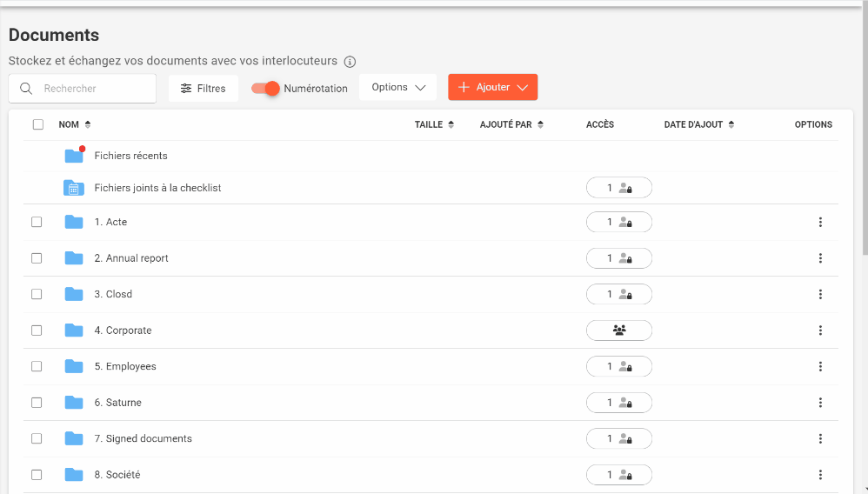The height and width of the screenshot is (494, 868).
Task: Select the 7. Signed documents checkbox
Action: click(x=37, y=438)
